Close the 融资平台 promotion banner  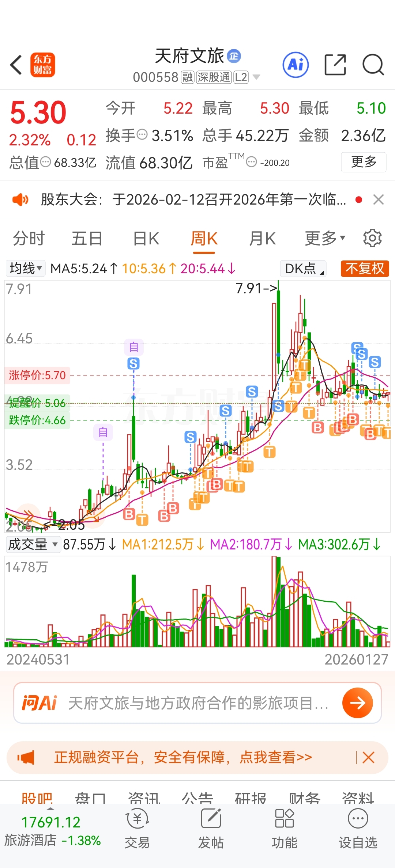tap(368, 758)
